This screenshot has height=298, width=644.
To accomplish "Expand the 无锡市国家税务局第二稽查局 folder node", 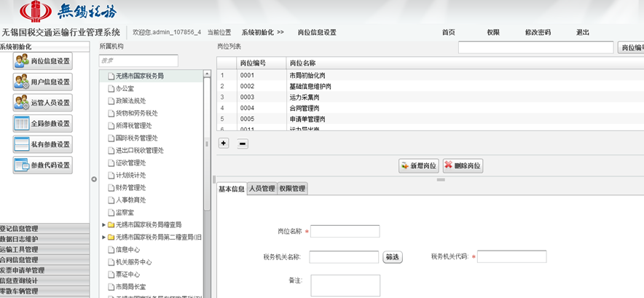I will [x=103, y=237].
